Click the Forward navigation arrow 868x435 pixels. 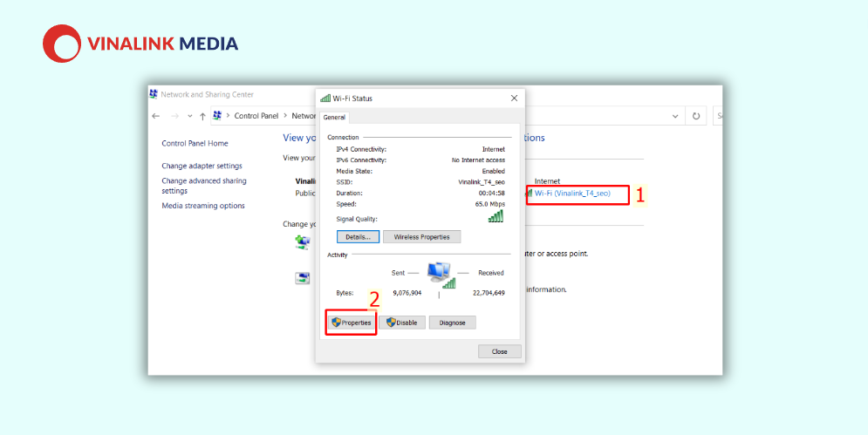[174, 116]
